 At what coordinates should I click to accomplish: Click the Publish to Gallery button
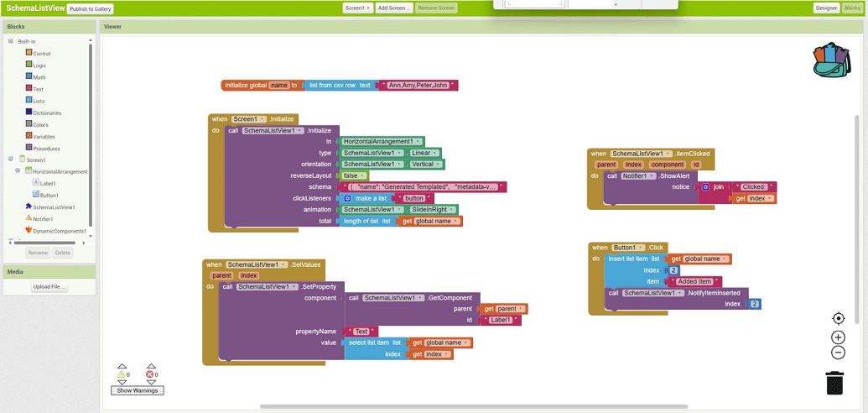click(90, 9)
